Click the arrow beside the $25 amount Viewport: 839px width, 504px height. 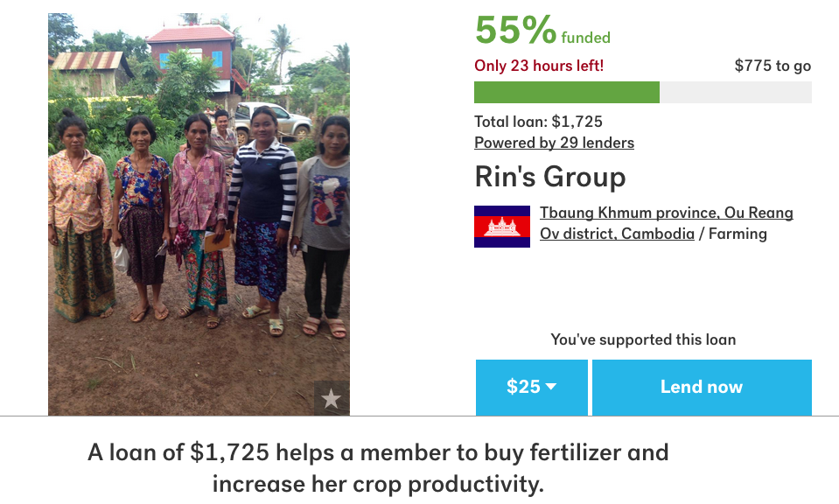click(551, 387)
